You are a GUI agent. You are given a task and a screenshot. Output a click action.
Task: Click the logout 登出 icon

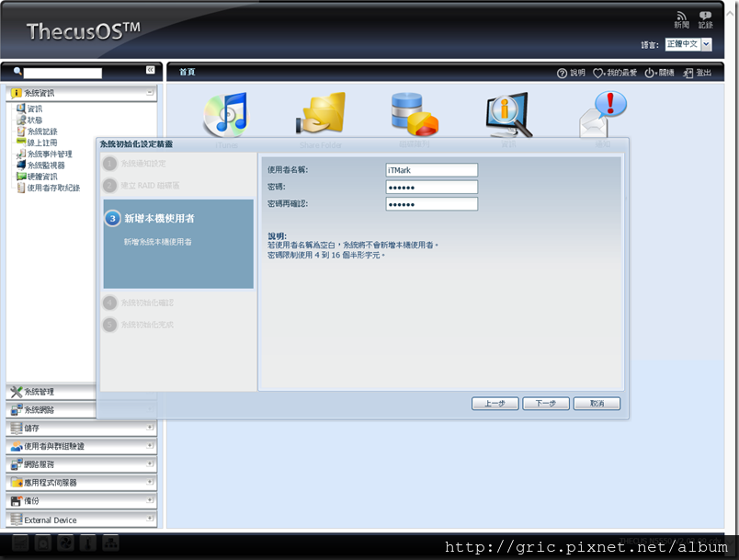697,73
